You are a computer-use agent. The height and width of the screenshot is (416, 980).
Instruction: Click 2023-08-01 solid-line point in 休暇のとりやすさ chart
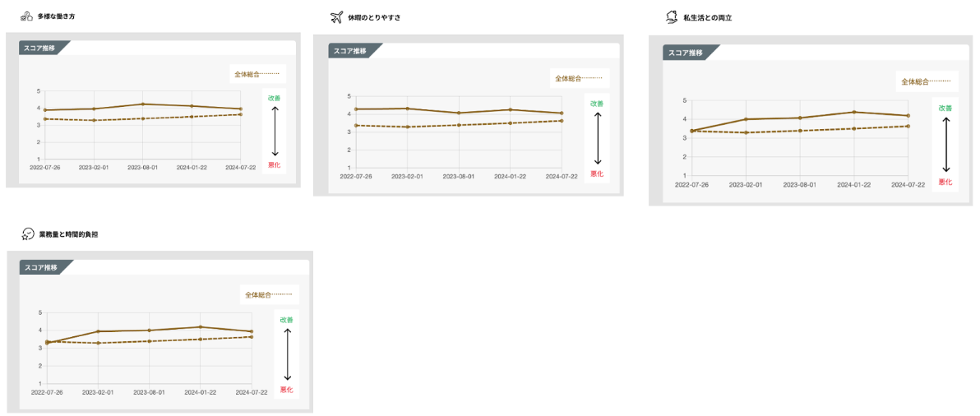click(459, 113)
